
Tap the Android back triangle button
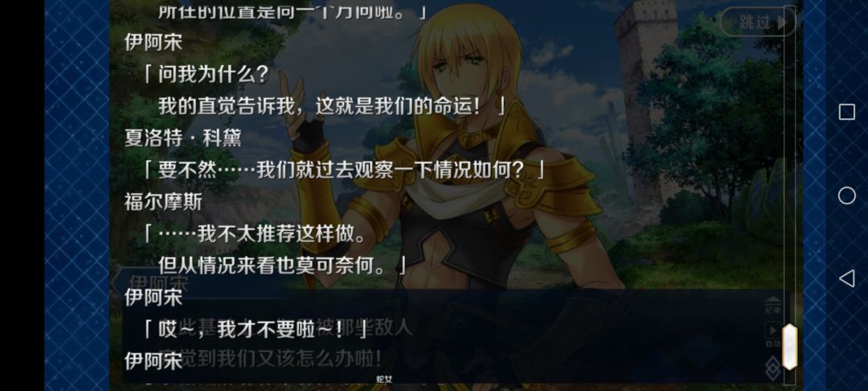(x=846, y=278)
